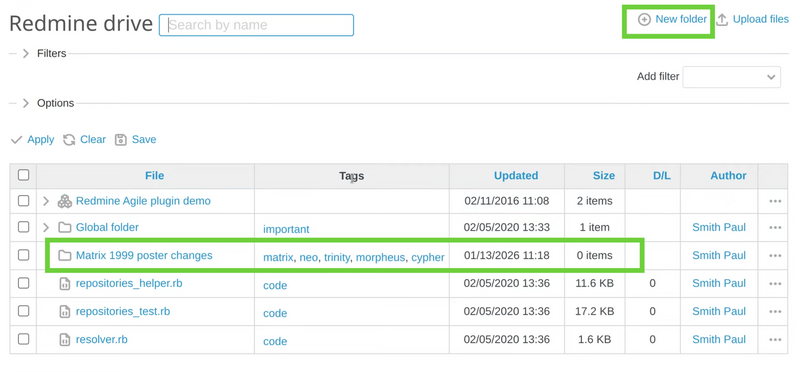Sort by the Author column header

[729, 176]
